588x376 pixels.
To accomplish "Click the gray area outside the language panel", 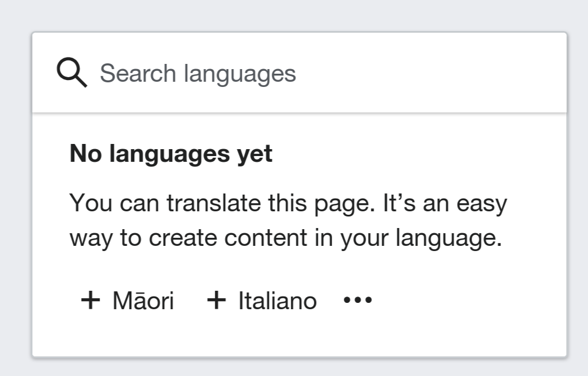I will pyautogui.click(x=294, y=15).
